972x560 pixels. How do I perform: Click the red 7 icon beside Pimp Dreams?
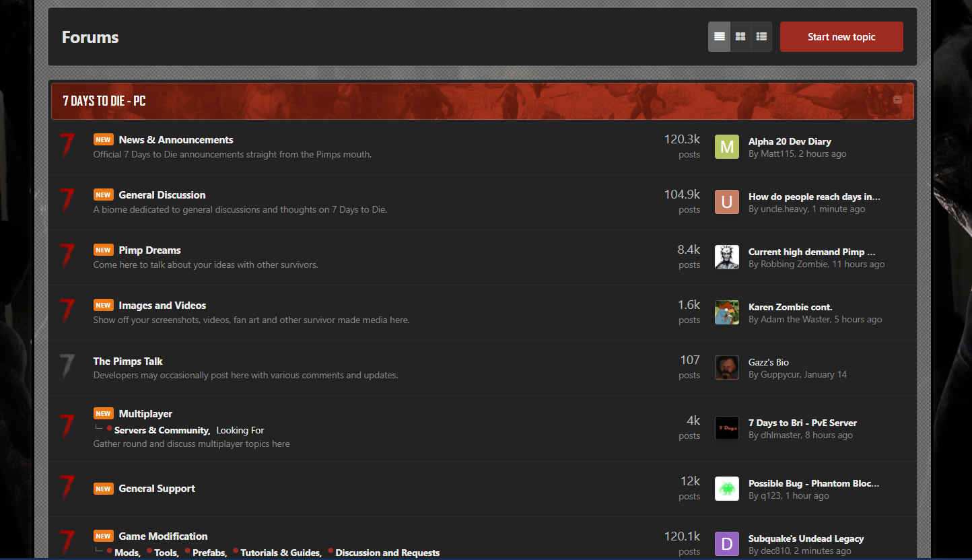tap(67, 256)
